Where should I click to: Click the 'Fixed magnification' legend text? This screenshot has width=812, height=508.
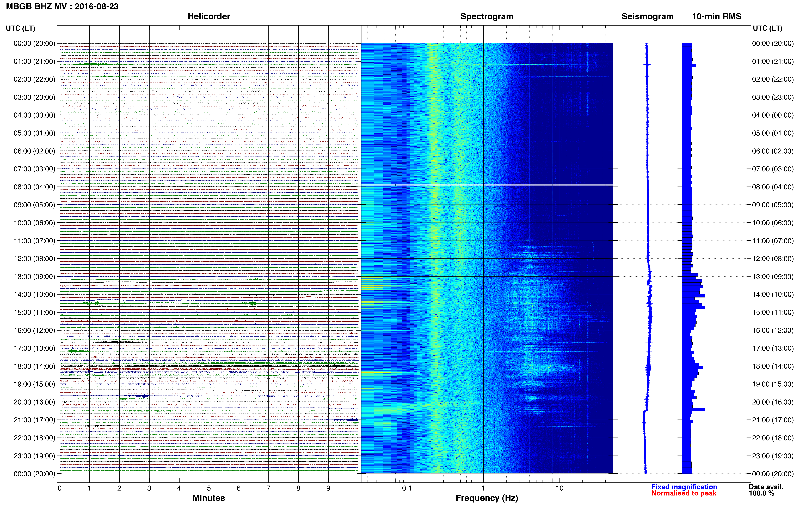(x=684, y=487)
